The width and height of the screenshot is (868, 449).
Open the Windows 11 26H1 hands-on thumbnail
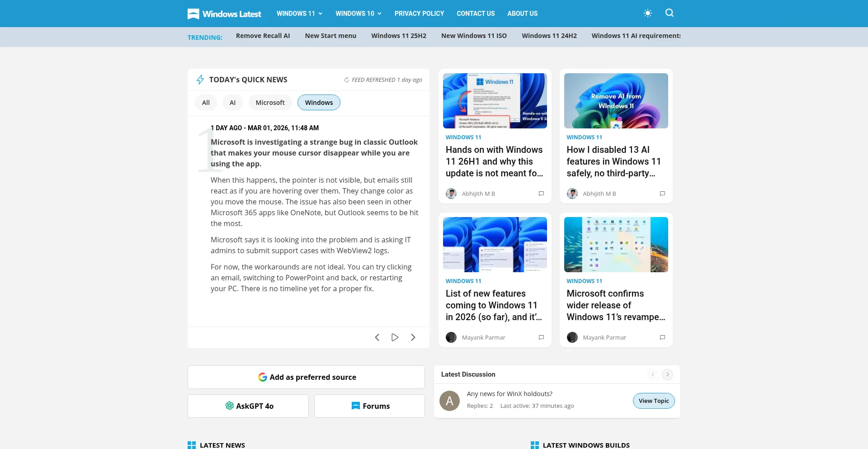pos(495,101)
